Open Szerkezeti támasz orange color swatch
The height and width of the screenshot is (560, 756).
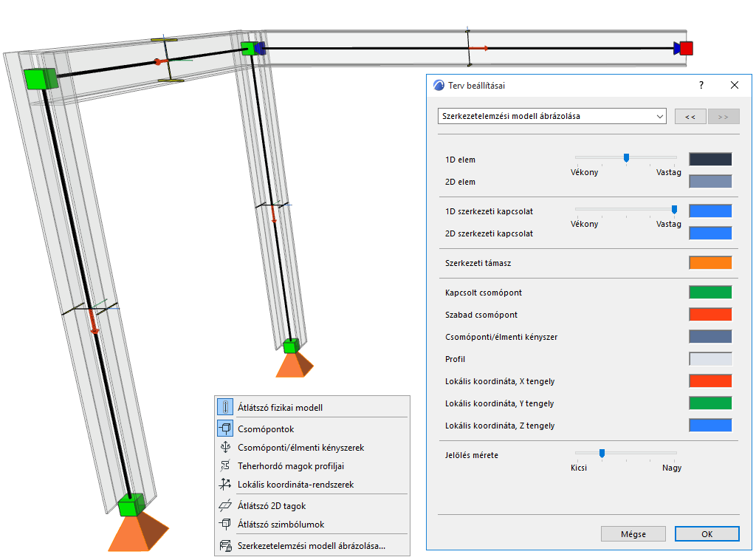pos(710,262)
